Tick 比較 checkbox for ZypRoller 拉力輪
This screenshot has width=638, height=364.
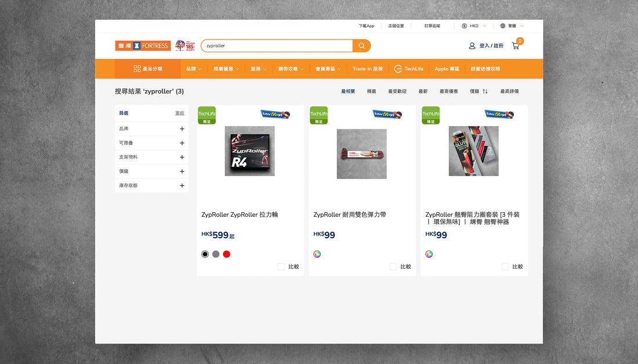[281, 267]
